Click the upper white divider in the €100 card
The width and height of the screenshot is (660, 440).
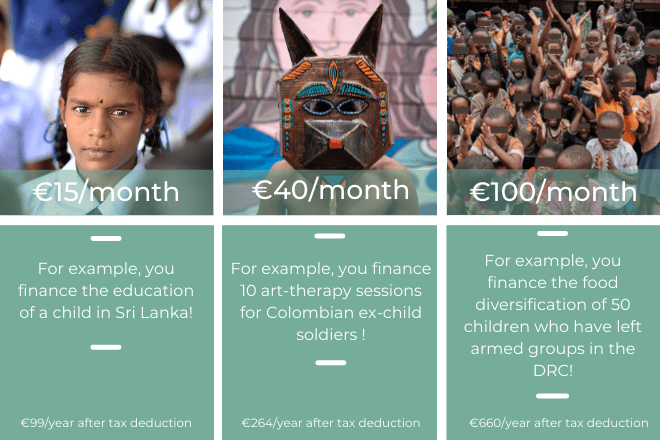(x=553, y=234)
